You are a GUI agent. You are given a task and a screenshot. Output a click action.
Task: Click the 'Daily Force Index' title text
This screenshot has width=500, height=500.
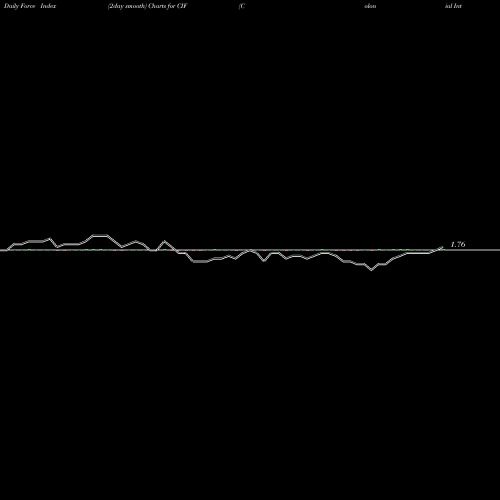[30, 6]
